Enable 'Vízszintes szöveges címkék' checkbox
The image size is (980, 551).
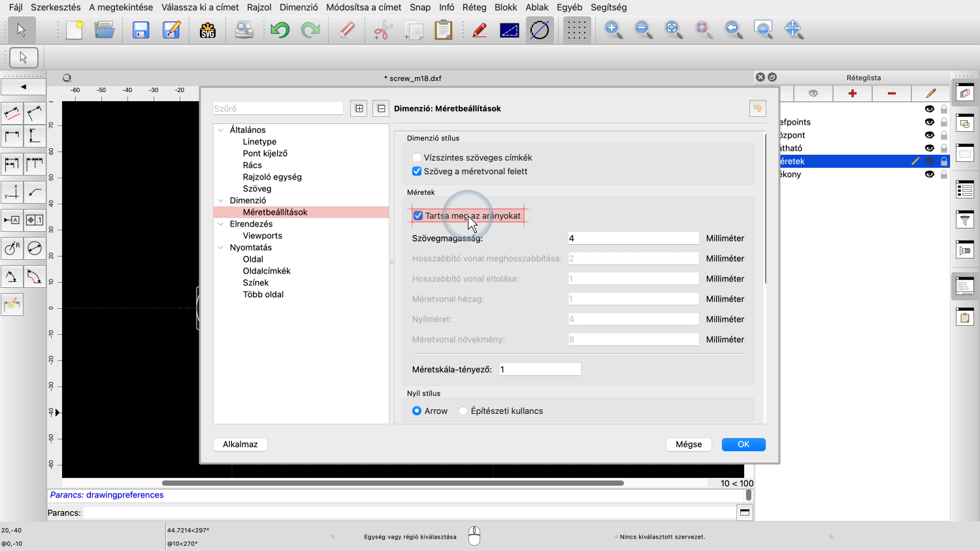[417, 157]
